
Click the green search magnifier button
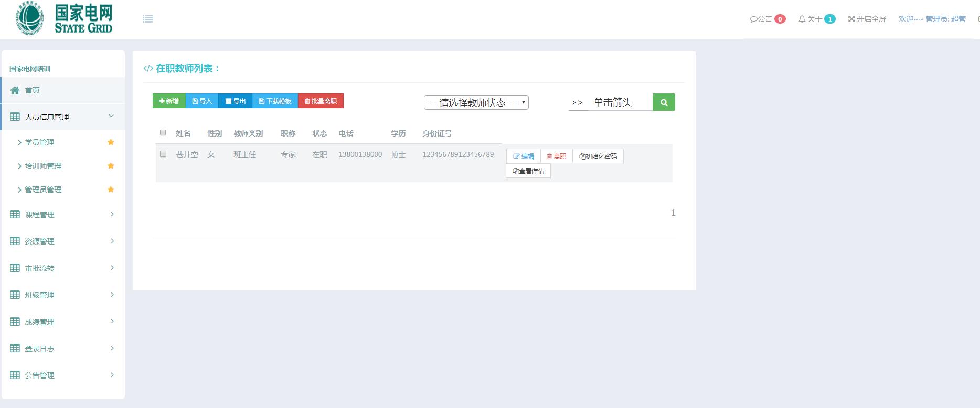click(664, 102)
